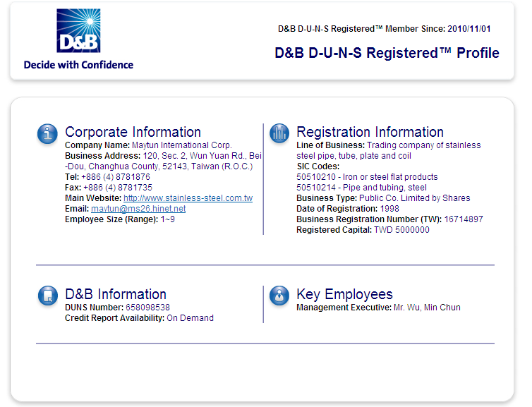Click Management Executive 'Mr. Wu, Min Chun'
532x407 pixels.
(427, 308)
